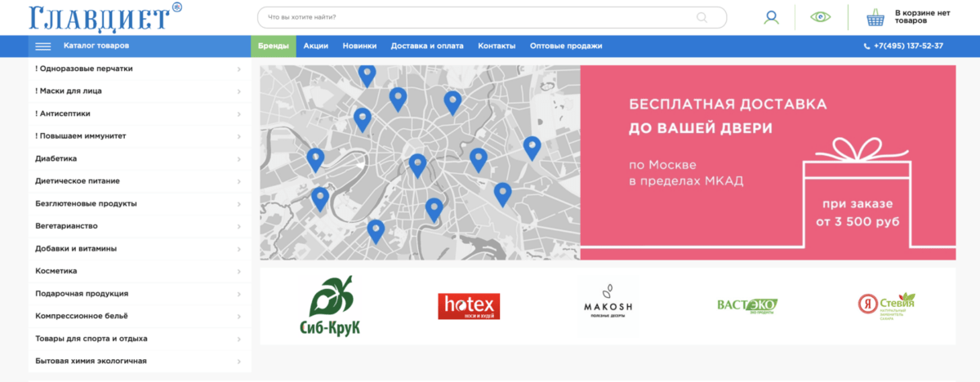The width and height of the screenshot is (980, 382).
Task: Open '! Маски для лица' category
Action: (x=139, y=91)
